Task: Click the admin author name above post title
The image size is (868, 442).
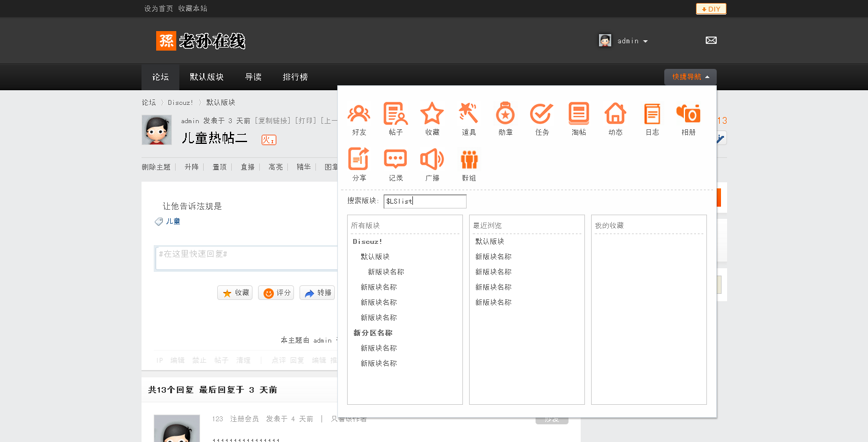Action: 190,121
